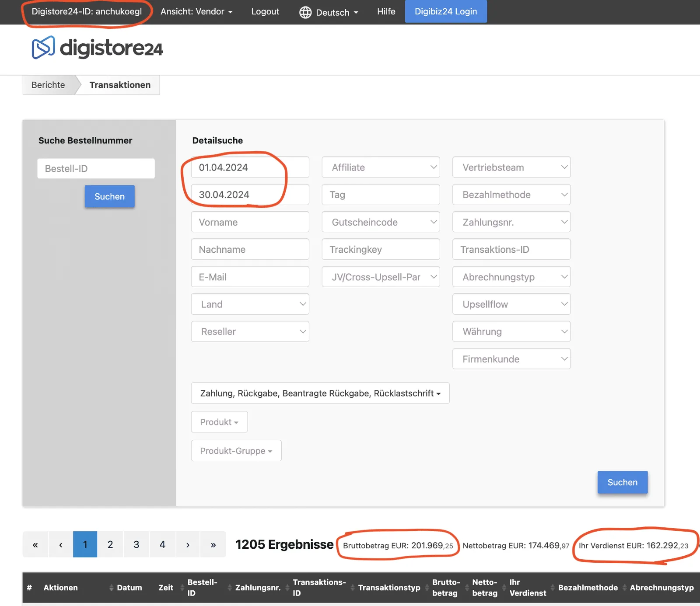Click the E-Mail input field
Screen dimensions: 700x606
pyautogui.click(x=250, y=277)
